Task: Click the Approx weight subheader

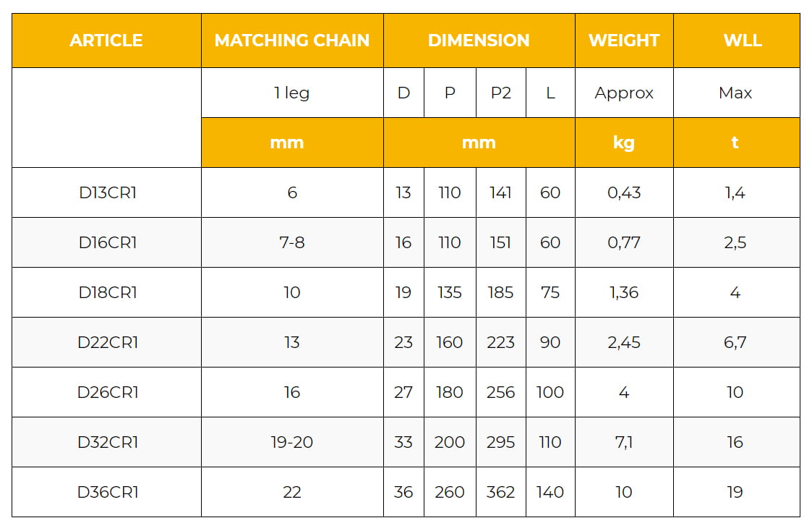Action: [x=624, y=93]
